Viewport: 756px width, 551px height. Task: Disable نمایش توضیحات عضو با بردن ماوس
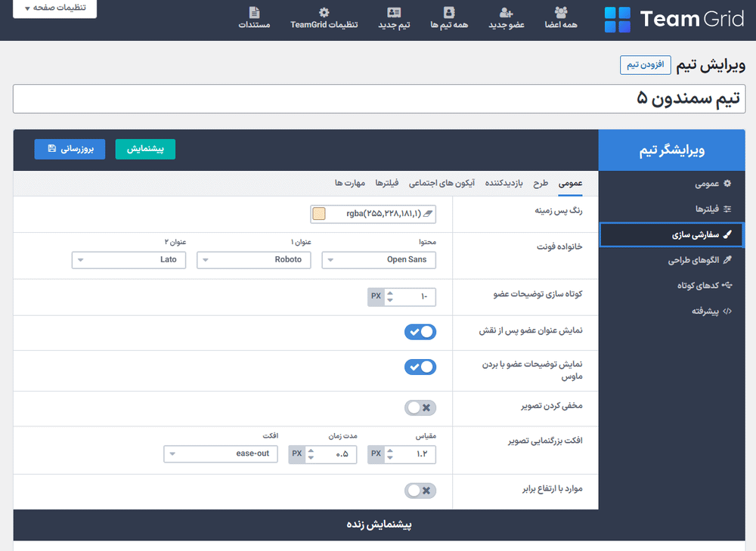click(x=420, y=367)
